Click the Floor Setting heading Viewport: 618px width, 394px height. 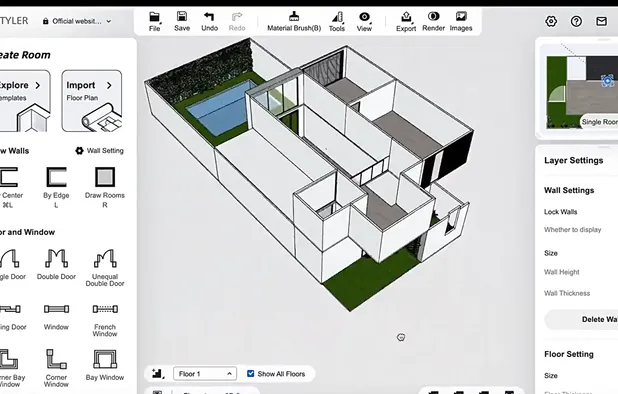[569, 354]
